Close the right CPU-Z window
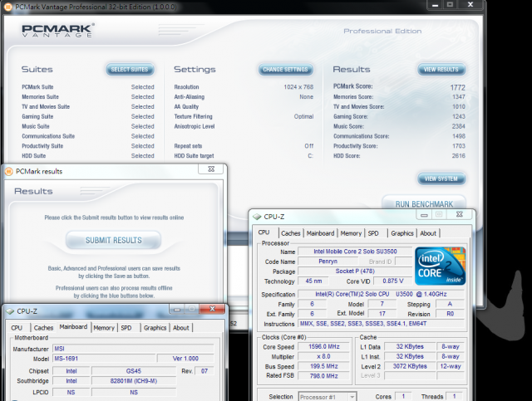 [x=459, y=214]
